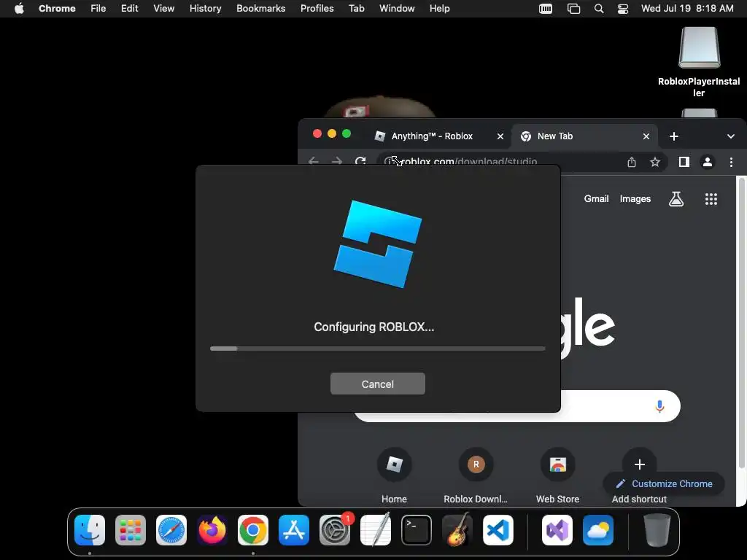Start voice search with the microphone
The width and height of the screenshot is (747, 560).
(x=659, y=406)
